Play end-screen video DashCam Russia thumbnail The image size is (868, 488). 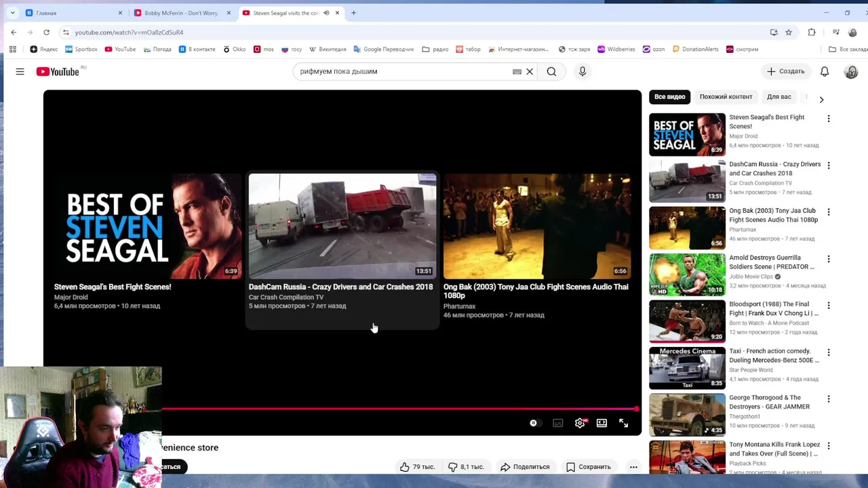click(x=342, y=226)
